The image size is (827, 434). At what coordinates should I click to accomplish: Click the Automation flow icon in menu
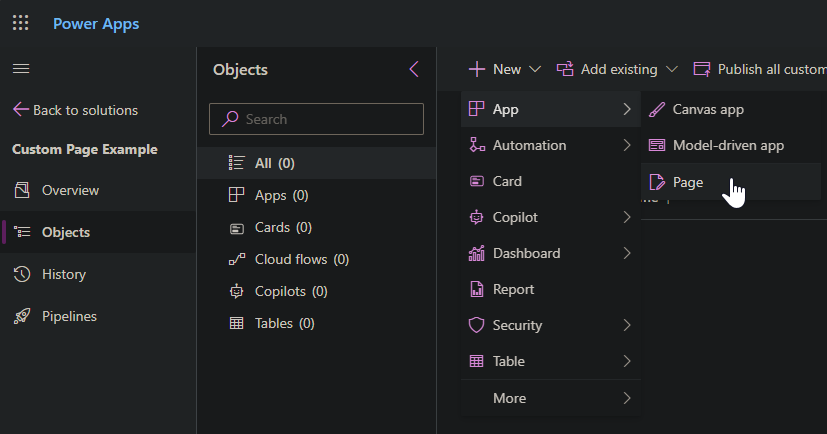477,144
